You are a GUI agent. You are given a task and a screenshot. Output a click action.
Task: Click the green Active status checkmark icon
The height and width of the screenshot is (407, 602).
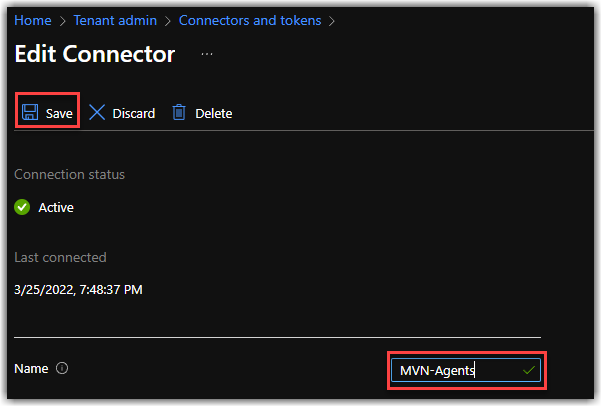point(22,207)
